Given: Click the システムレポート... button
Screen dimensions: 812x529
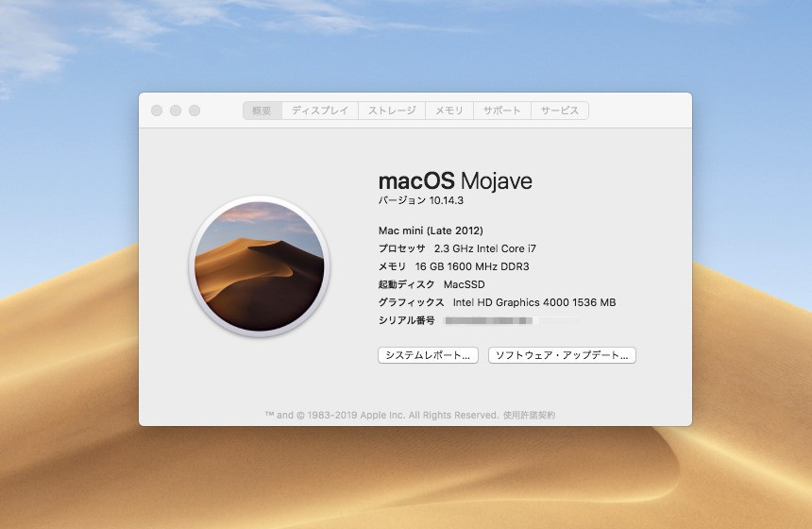Looking at the screenshot, I should tap(428, 355).
